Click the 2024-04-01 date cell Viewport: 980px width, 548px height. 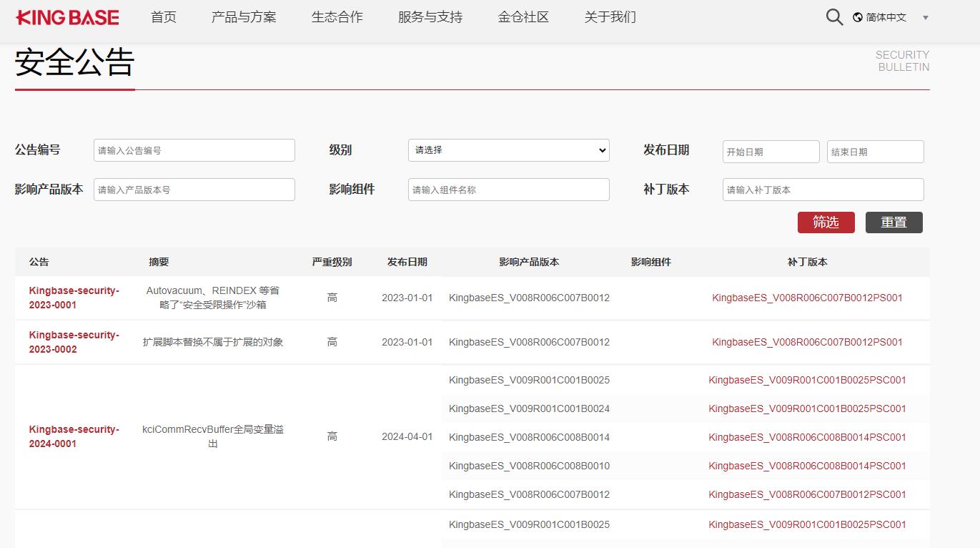407,436
